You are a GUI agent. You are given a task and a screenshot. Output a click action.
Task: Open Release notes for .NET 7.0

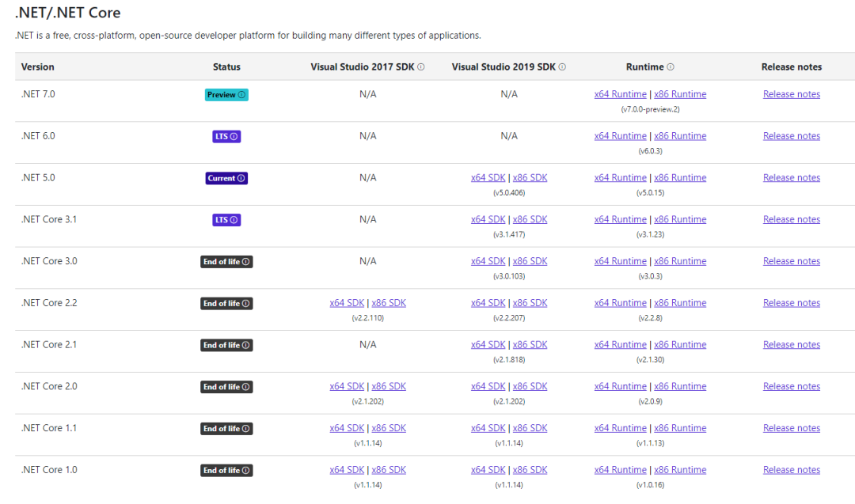[x=792, y=94]
